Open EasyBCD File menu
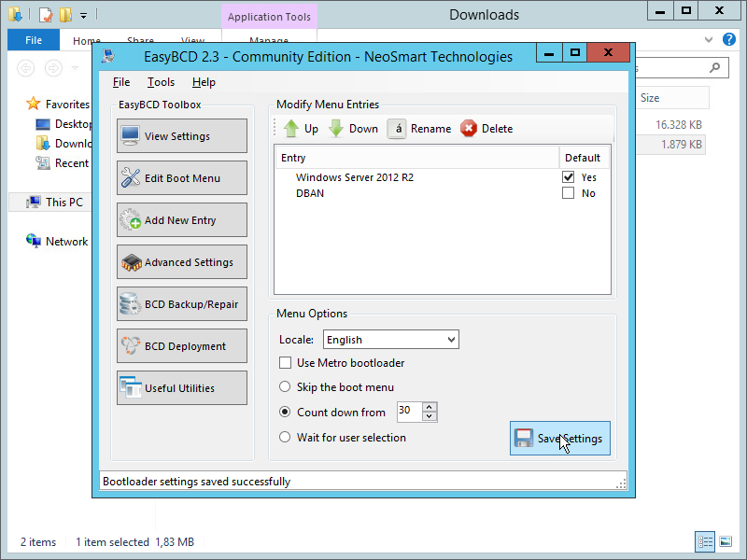Viewport: 747px width, 560px height. 121,82
